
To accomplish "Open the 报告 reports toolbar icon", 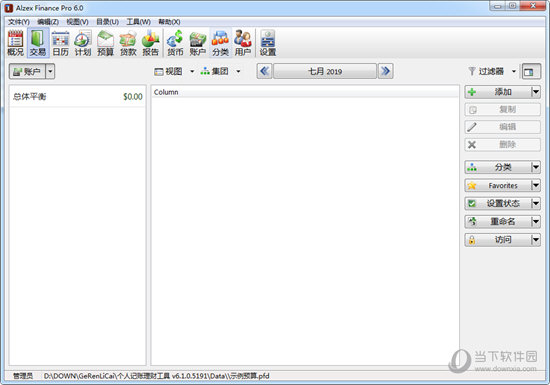I will tap(150, 43).
